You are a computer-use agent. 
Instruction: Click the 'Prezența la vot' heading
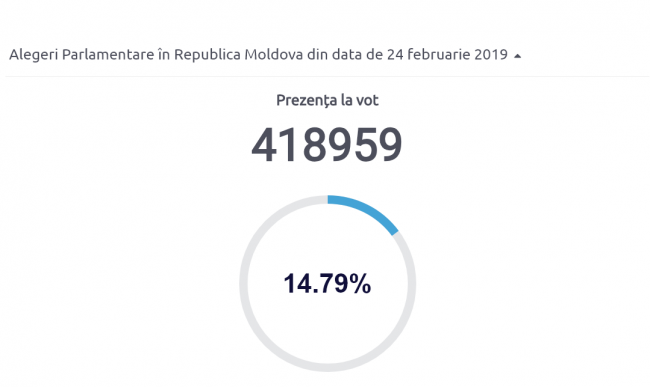coord(327,100)
